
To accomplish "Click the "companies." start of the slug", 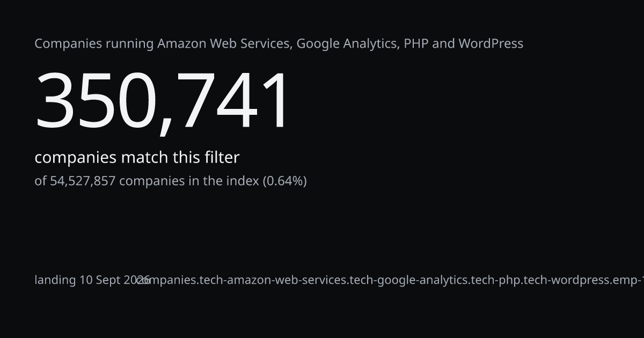I will pyautogui.click(x=167, y=280).
